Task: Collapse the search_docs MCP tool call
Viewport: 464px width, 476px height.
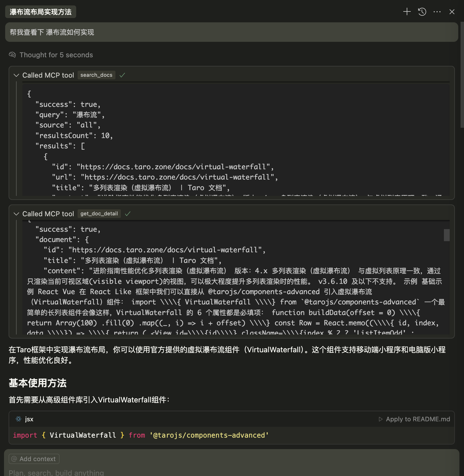Action: [x=16, y=75]
